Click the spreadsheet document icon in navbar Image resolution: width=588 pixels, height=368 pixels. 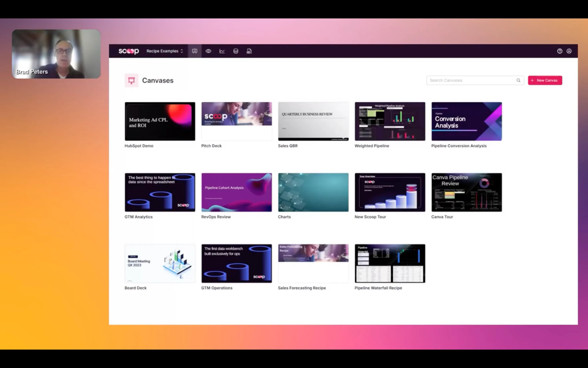click(249, 51)
